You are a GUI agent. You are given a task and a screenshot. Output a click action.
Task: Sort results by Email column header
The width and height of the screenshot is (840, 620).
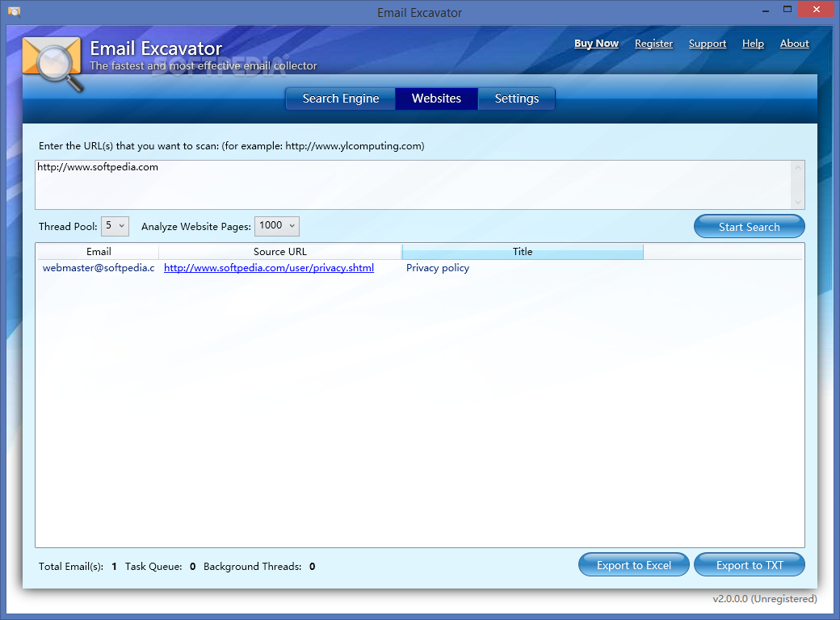[x=99, y=252]
